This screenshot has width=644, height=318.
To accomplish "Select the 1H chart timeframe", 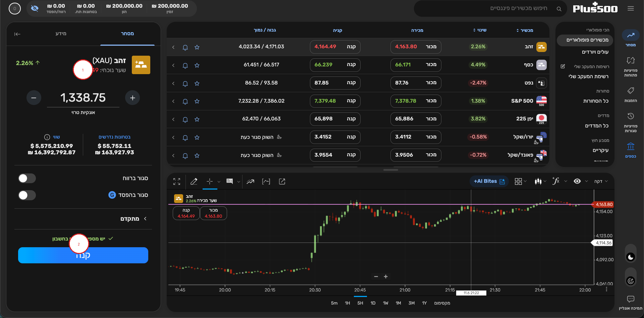I will tap(347, 303).
